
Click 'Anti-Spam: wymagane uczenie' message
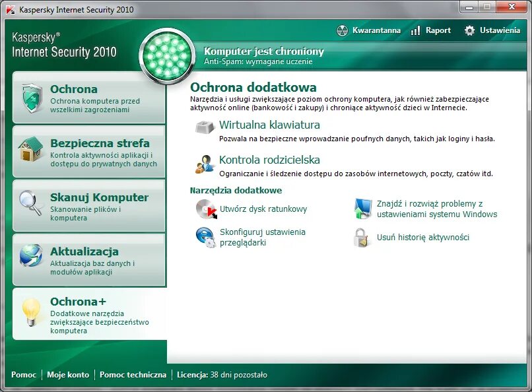point(258,61)
